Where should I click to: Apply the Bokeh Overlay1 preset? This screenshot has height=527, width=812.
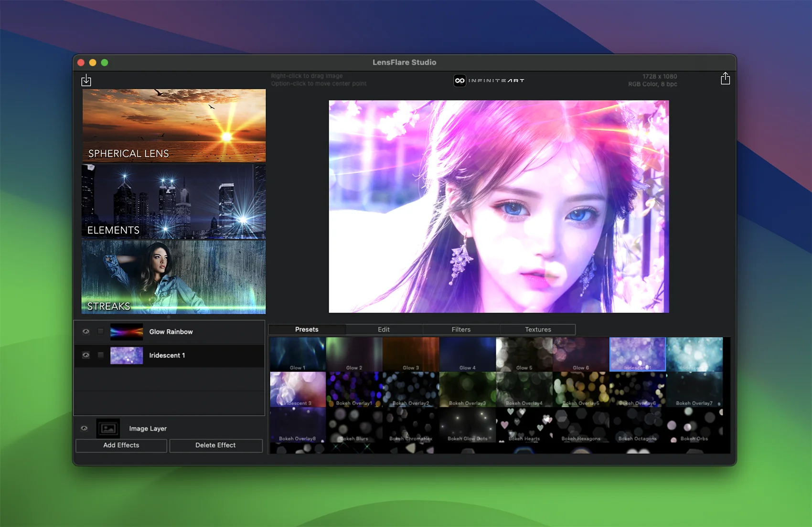click(354, 390)
